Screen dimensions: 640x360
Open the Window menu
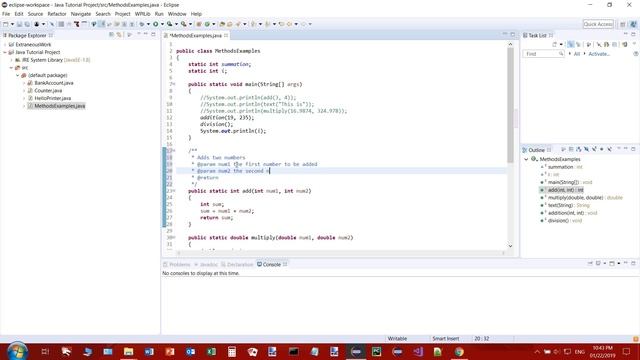pyautogui.click(x=177, y=14)
